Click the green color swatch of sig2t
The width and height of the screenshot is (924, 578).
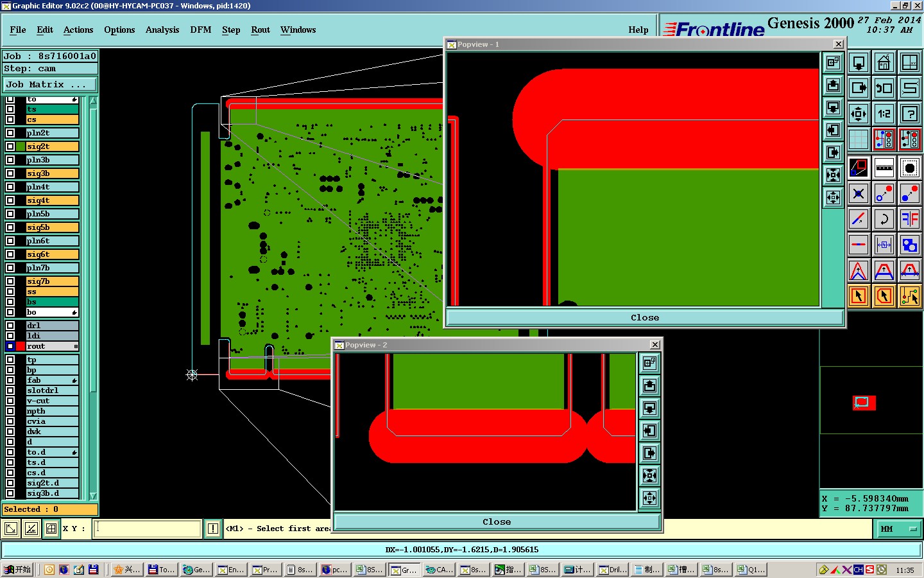(x=21, y=146)
